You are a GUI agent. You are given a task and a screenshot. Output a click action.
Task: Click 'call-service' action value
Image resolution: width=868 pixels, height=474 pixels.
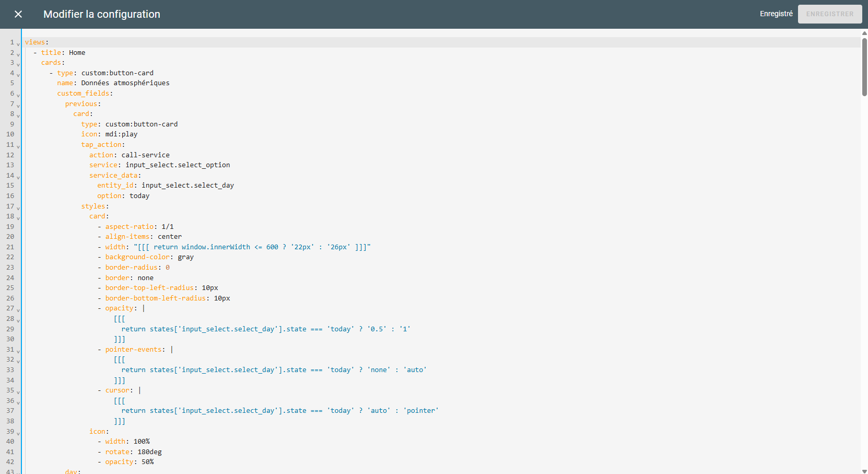click(x=146, y=155)
